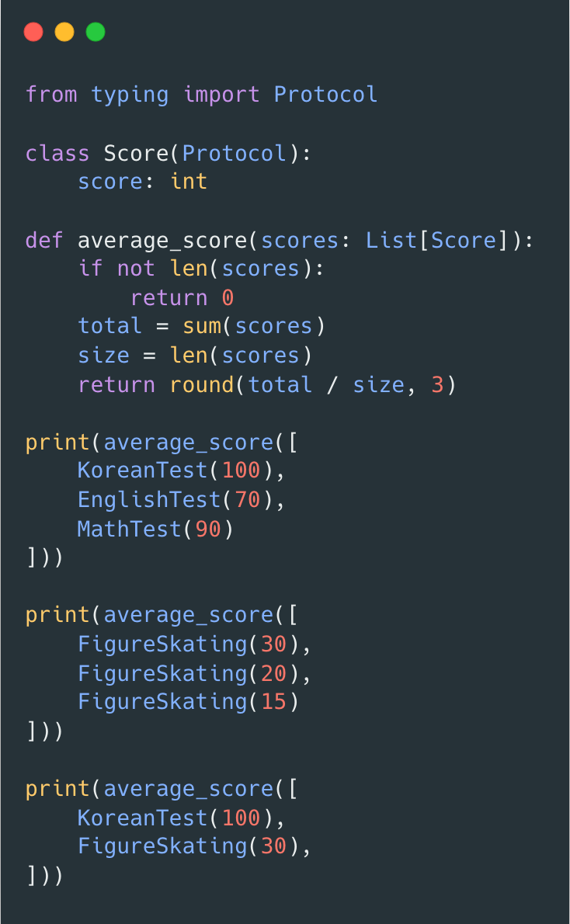Viewport: 570px width, 924px height.
Task: Click the number 15 argument
Action: [273, 702]
